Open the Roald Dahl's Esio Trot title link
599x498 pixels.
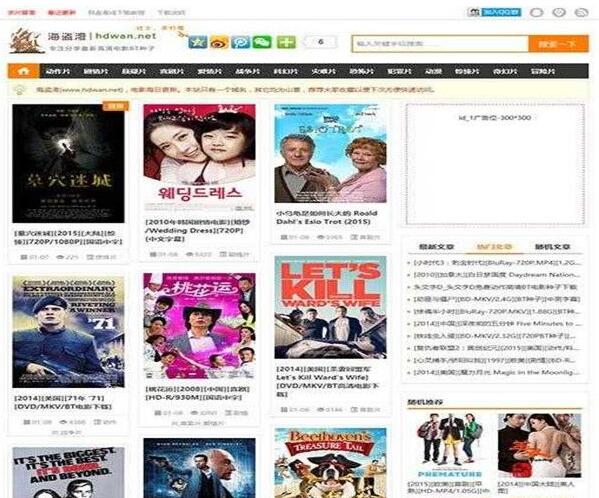click(327, 217)
